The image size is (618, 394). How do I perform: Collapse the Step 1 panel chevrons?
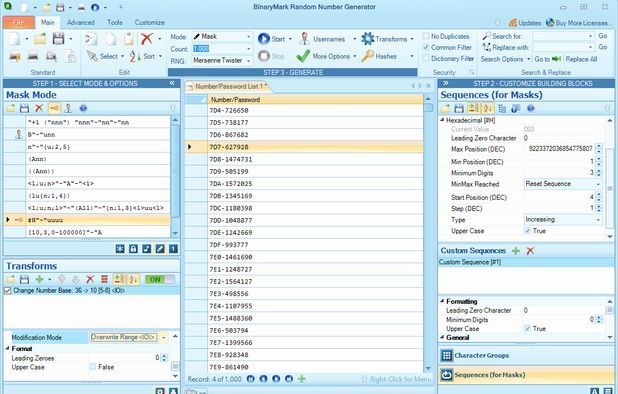click(x=172, y=83)
